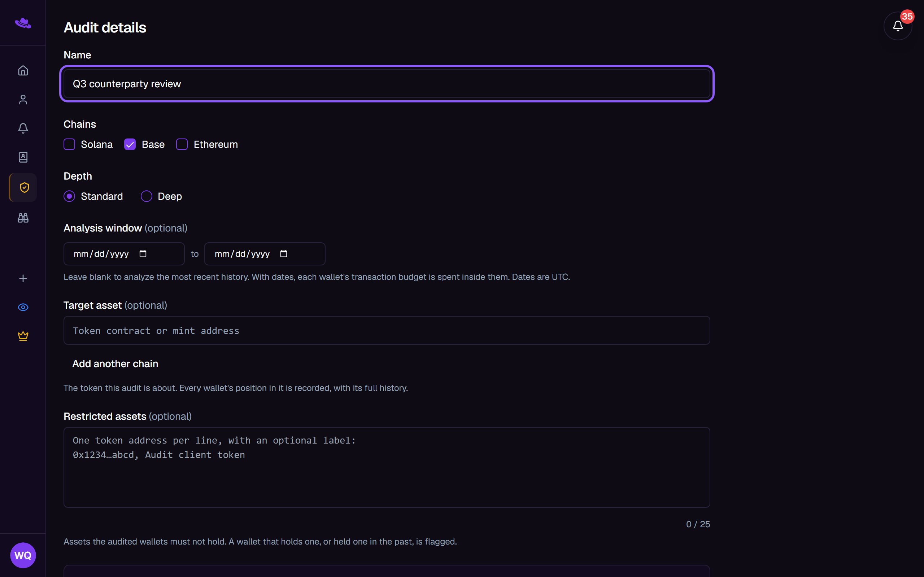The image size is (924, 577).
Task: Click the Add another chain button
Action: coord(115,364)
